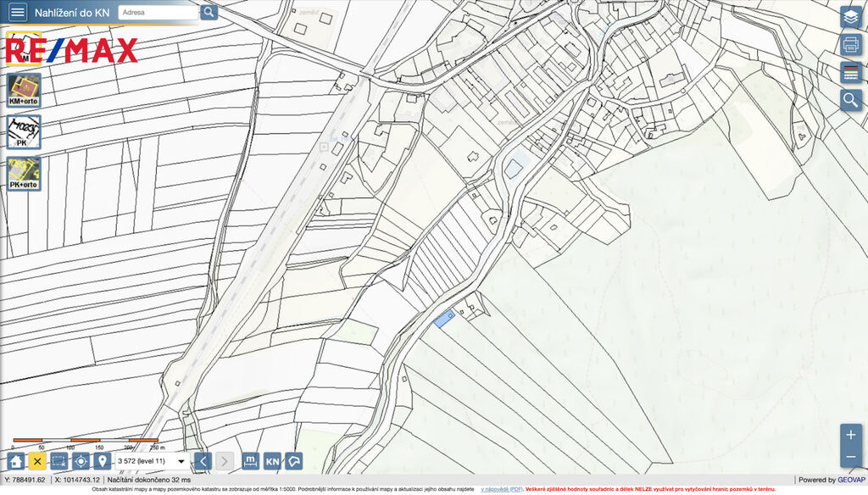Activate the rectangle selection tool
Image resolution: width=868 pixels, height=495 pixels.
pyautogui.click(x=59, y=461)
